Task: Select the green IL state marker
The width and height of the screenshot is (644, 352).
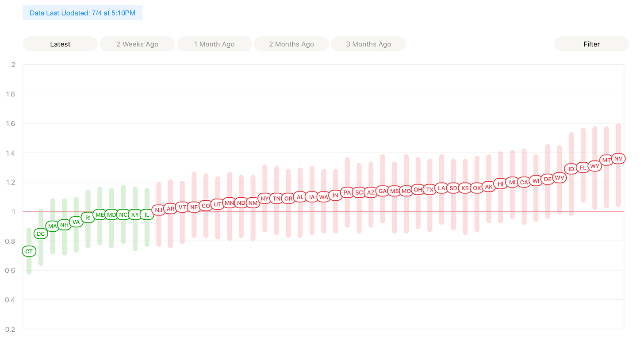Action: (147, 214)
